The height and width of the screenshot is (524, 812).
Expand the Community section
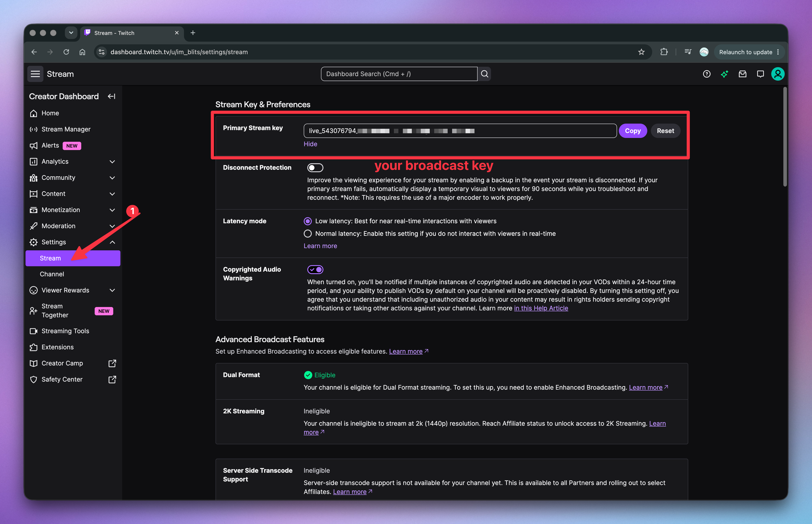point(112,178)
